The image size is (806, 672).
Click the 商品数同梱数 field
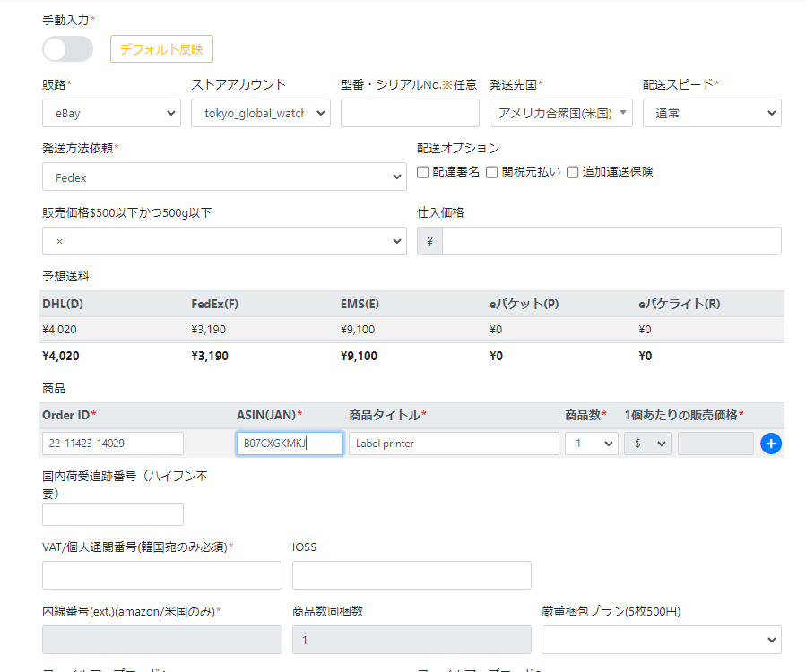412,640
